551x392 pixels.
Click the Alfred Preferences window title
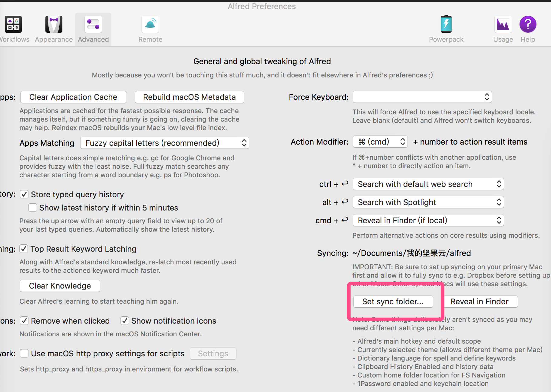pyautogui.click(x=262, y=6)
